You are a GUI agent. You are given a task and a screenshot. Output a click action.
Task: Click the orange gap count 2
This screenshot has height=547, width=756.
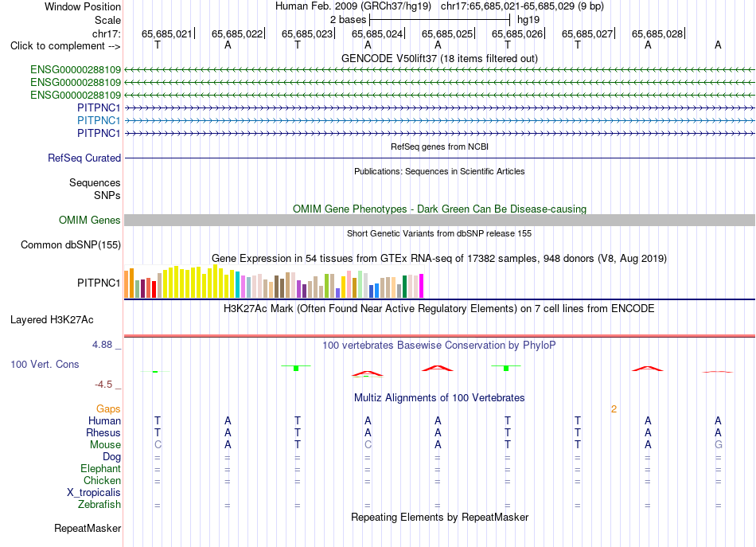[x=614, y=409]
